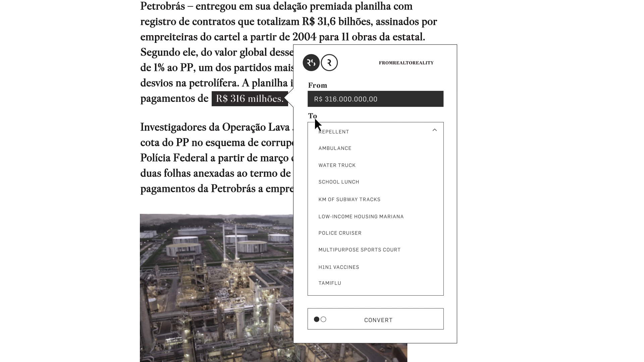Select POLICE CRUISER conversion option

pos(340,233)
